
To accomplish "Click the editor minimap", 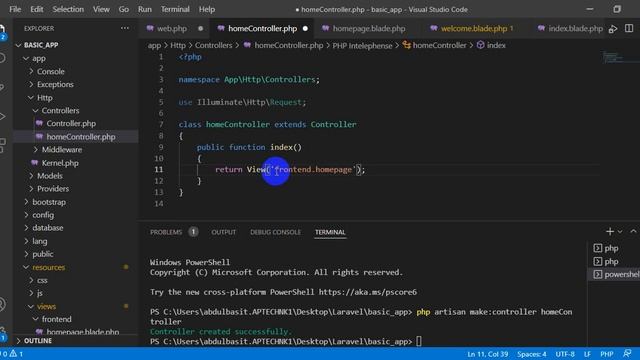I will click(x=620, y=57).
